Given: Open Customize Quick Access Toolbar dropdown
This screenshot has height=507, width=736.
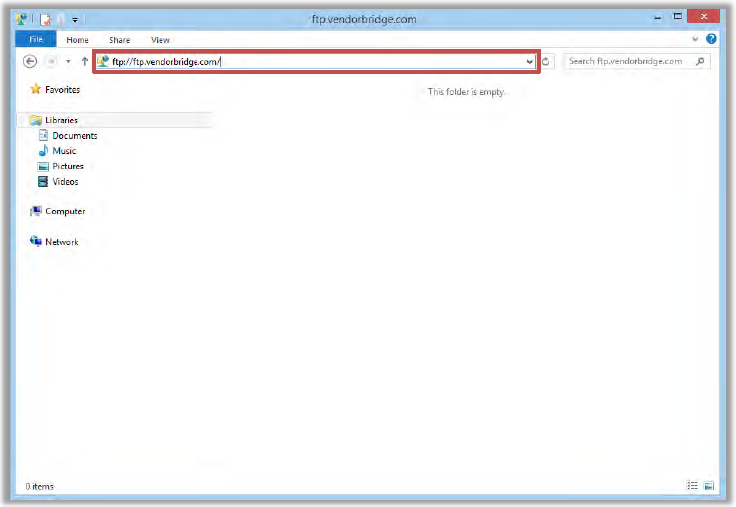Looking at the screenshot, I should point(75,20).
